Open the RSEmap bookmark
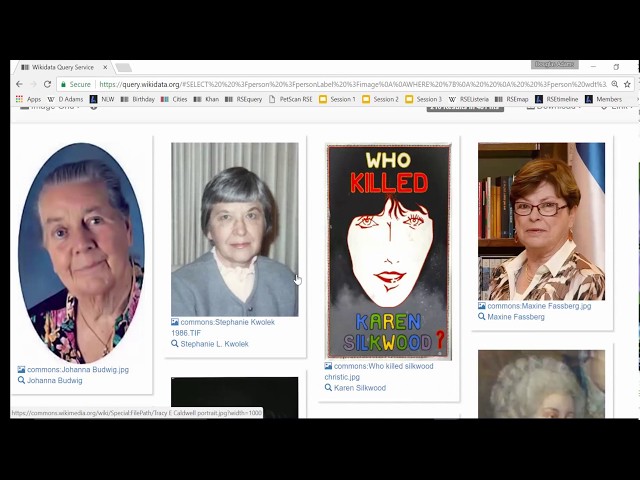Viewport: 640px width, 480px height. (512, 99)
